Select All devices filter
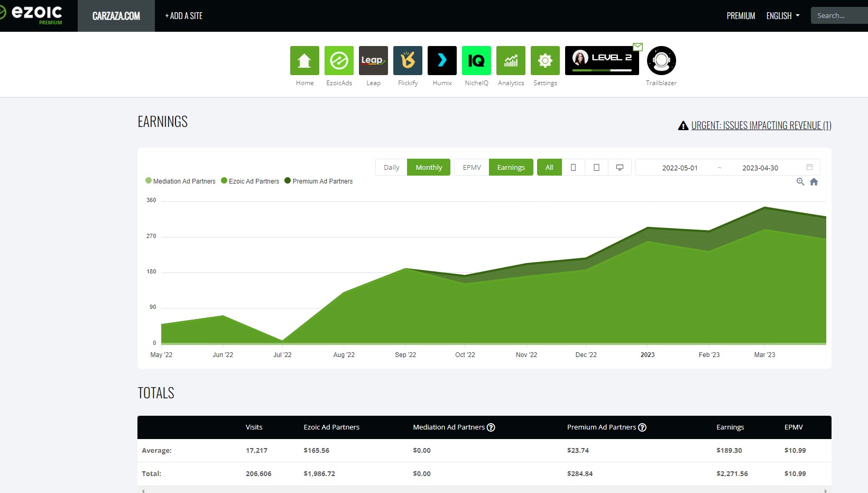 click(x=549, y=167)
